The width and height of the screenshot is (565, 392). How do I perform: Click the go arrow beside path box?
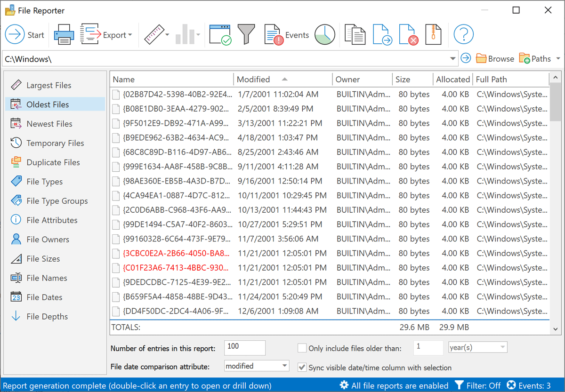[x=466, y=58]
